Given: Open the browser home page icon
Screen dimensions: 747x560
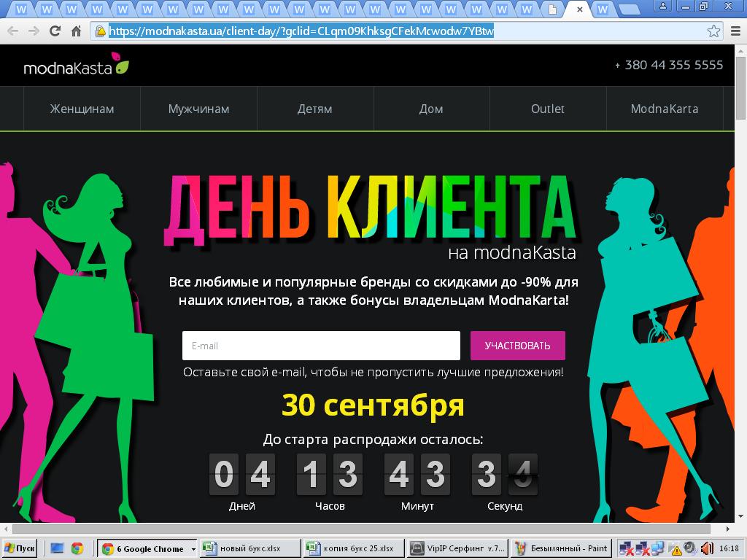Looking at the screenshot, I should pyautogui.click(x=76, y=31).
